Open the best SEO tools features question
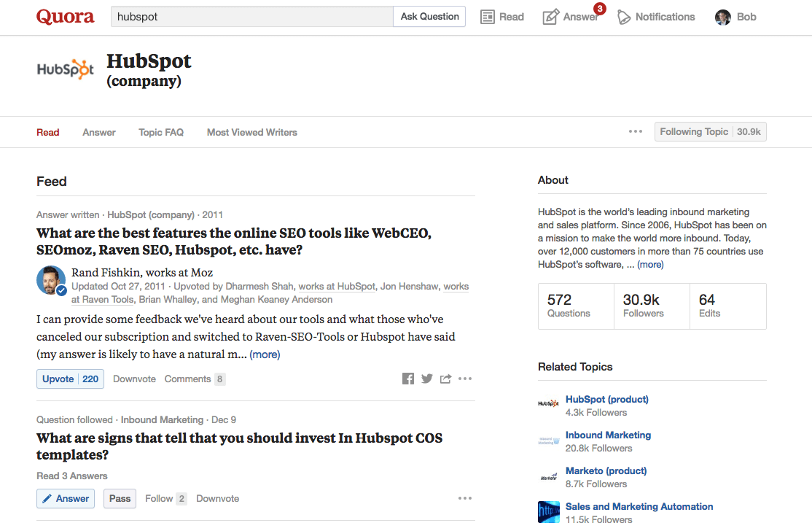812x531 pixels. tap(234, 241)
